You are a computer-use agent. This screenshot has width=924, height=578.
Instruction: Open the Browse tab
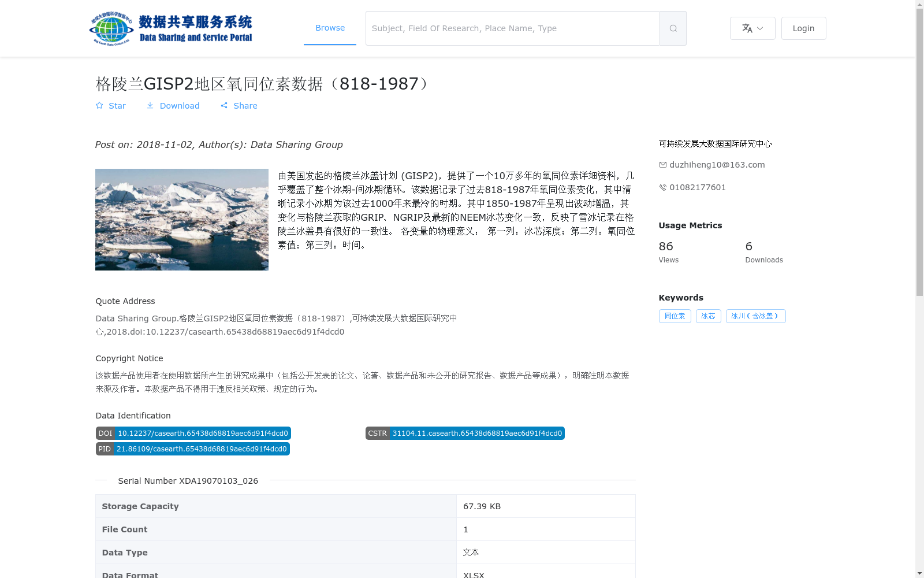pos(330,28)
